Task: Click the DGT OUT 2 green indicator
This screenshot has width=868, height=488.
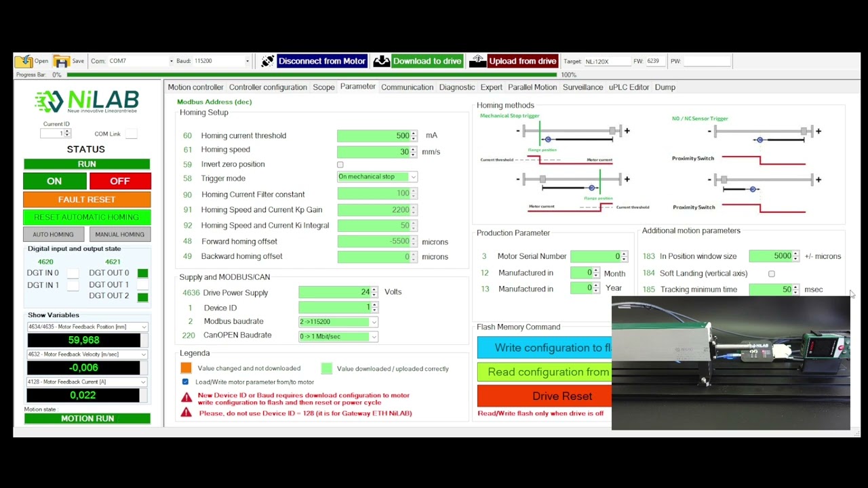Action: click(142, 296)
